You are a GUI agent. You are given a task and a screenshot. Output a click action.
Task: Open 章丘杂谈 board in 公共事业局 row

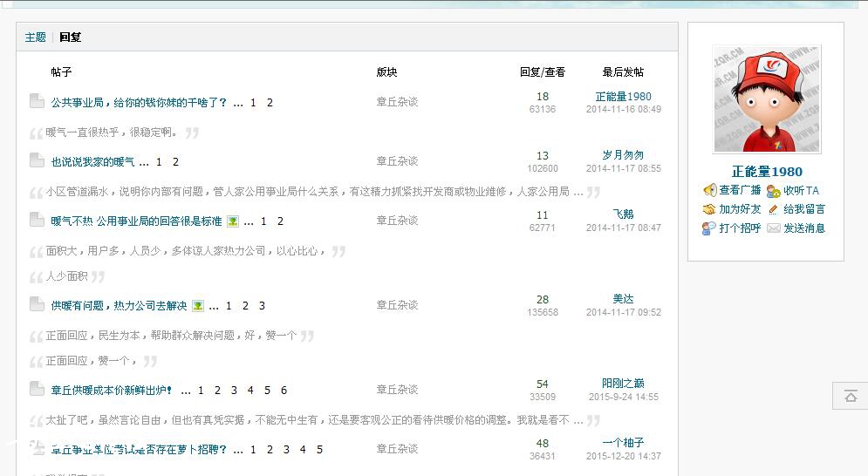[397, 102]
